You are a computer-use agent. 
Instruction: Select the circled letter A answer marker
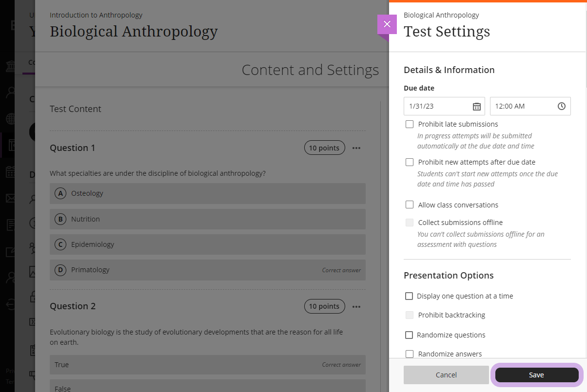click(60, 193)
